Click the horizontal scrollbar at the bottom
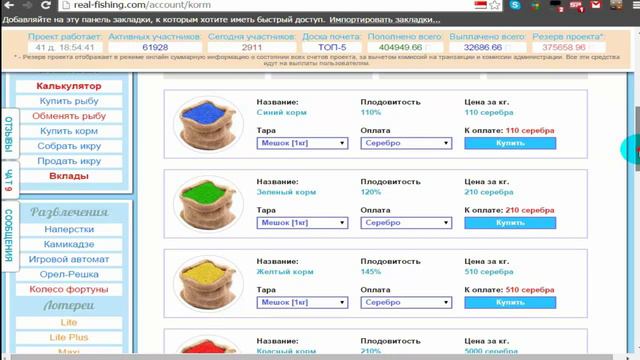 [312, 357]
